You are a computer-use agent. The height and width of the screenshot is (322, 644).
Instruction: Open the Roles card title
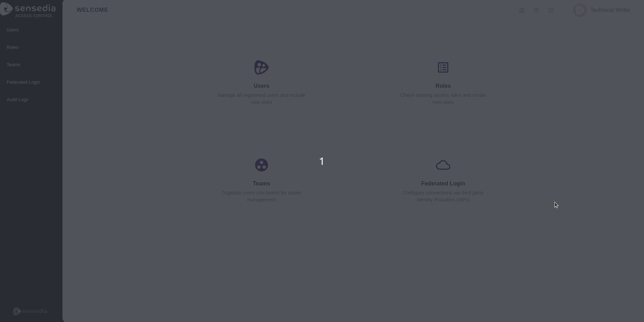click(443, 86)
